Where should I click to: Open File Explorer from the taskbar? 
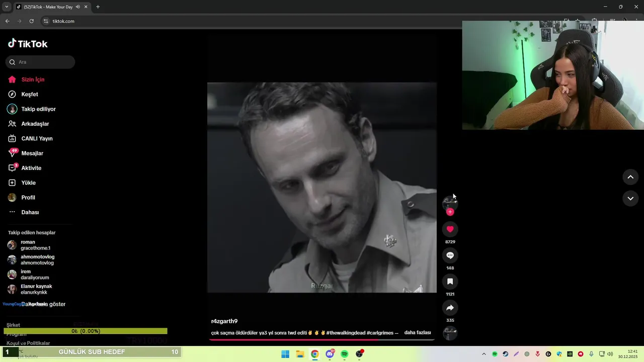300,354
